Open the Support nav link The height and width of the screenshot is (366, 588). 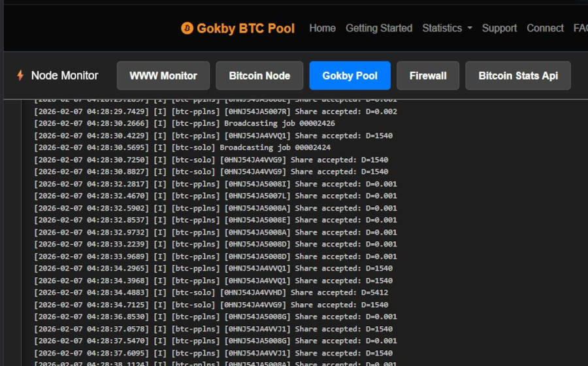(x=499, y=28)
